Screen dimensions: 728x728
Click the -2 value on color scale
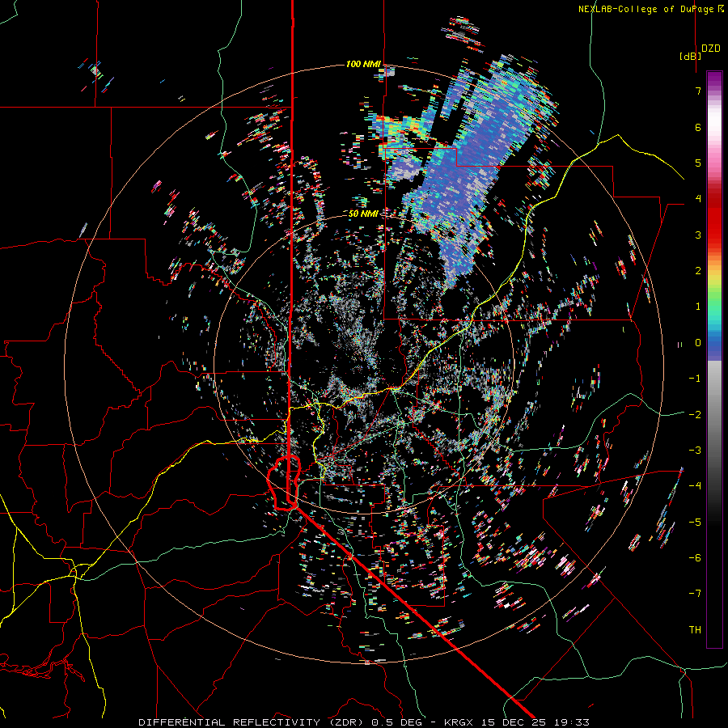695,415
